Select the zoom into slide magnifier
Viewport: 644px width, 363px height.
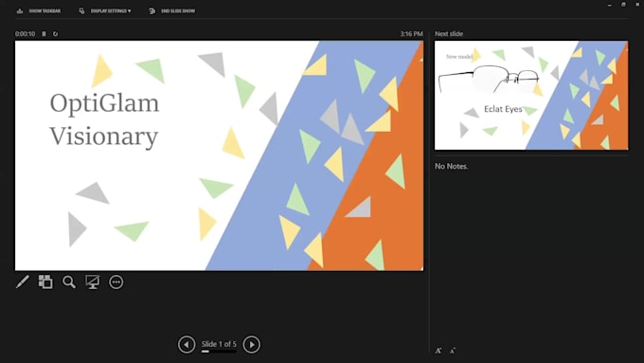tap(69, 282)
